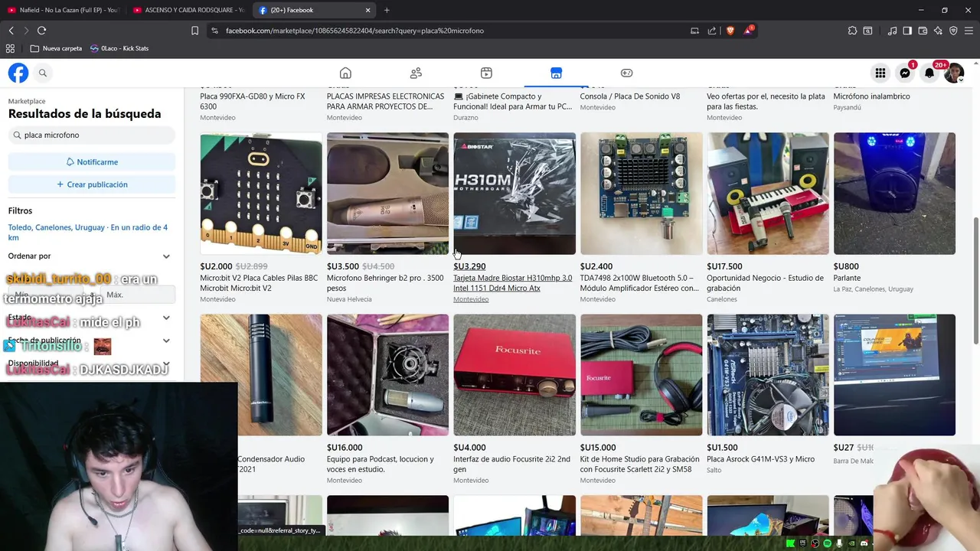
Task: Open the Brave playlist music note icon
Action: coord(892,31)
